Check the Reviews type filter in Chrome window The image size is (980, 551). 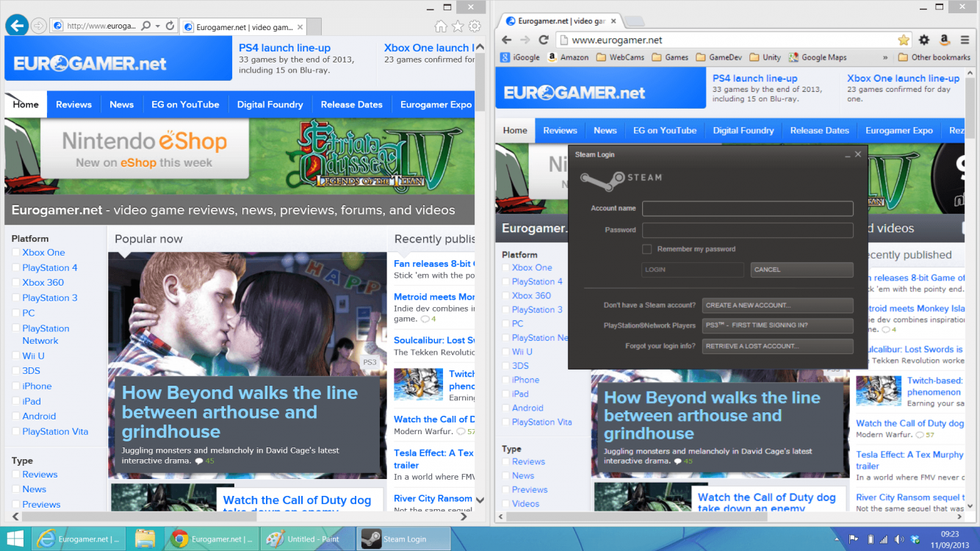click(x=505, y=461)
